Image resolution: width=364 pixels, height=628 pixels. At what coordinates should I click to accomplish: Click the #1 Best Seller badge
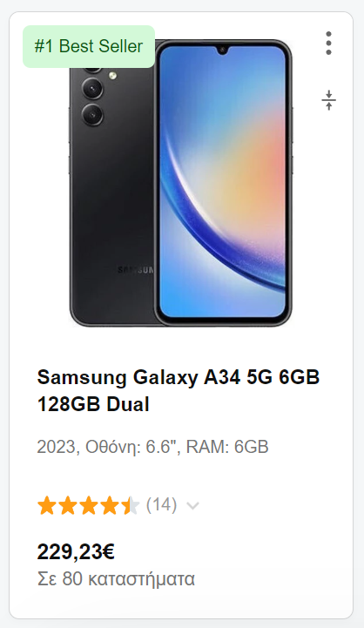(x=89, y=46)
